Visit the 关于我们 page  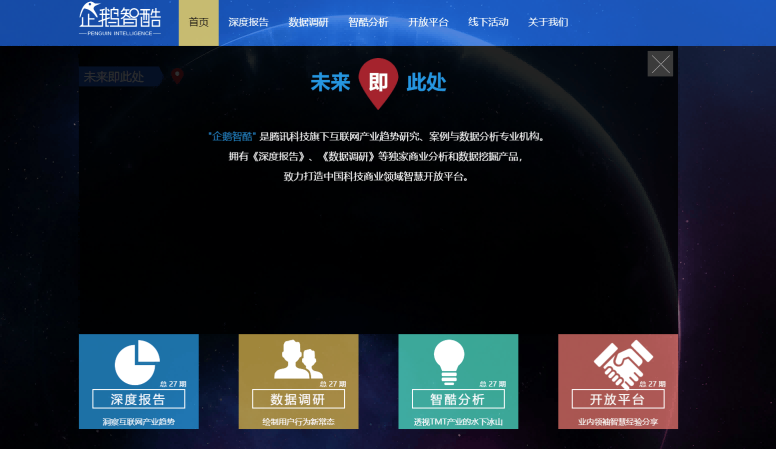(548, 22)
